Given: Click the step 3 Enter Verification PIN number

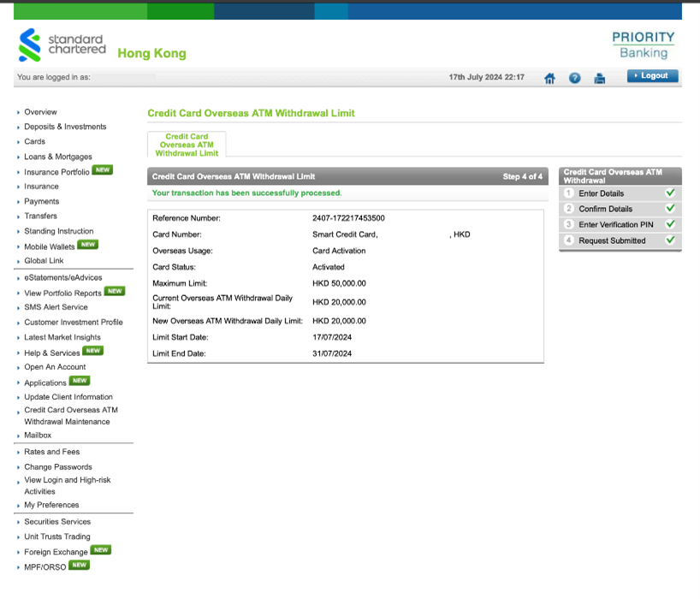Looking at the screenshot, I should pyautogui.click(x=568, y=225).
